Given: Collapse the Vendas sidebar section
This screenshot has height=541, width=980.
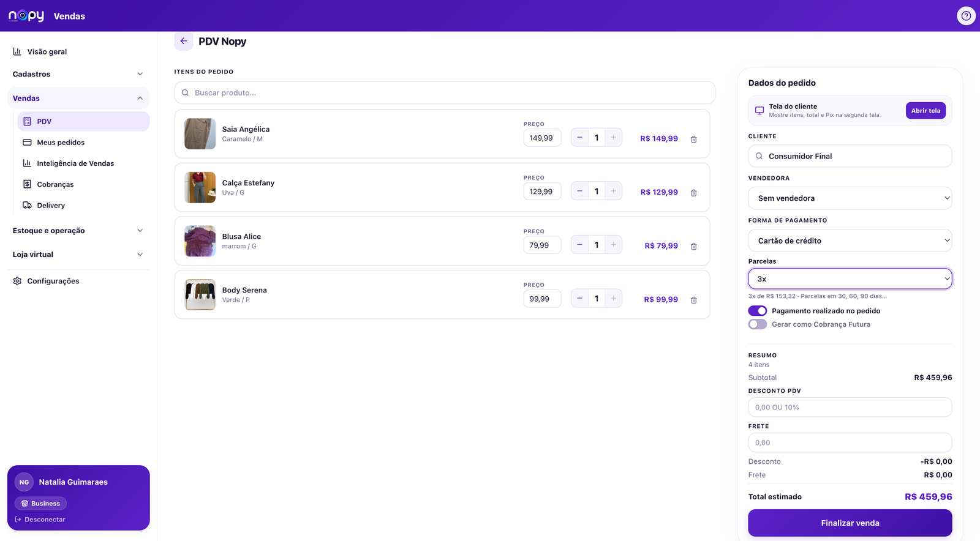Looking at the screenshot, I should tap(78, 98).
